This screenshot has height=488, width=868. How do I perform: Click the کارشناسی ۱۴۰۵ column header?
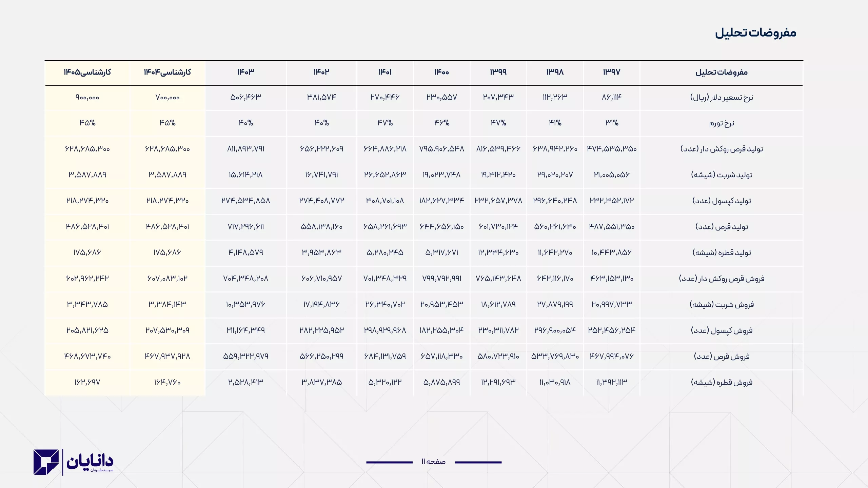87,72
